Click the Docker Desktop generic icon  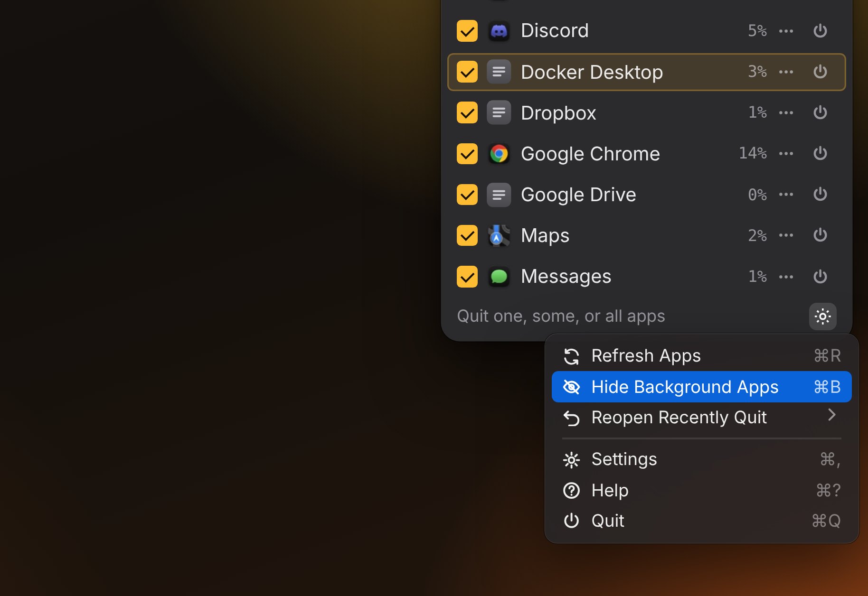pos(499,72)
